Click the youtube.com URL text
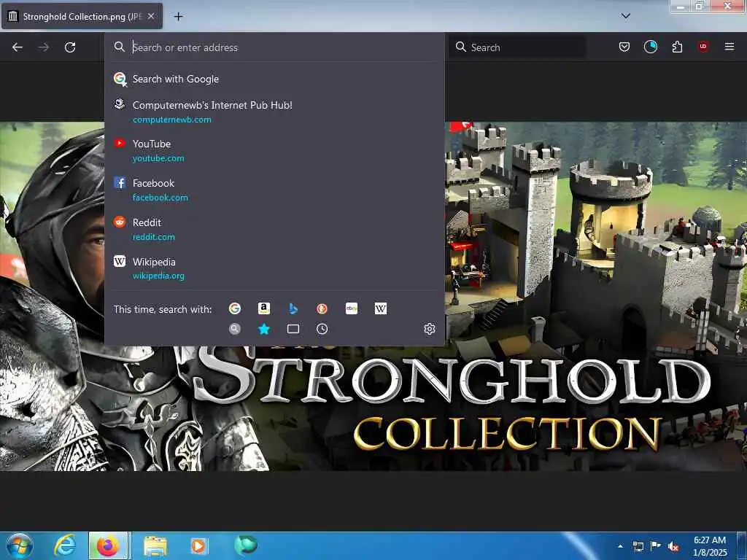 click(x=158, y=158)
